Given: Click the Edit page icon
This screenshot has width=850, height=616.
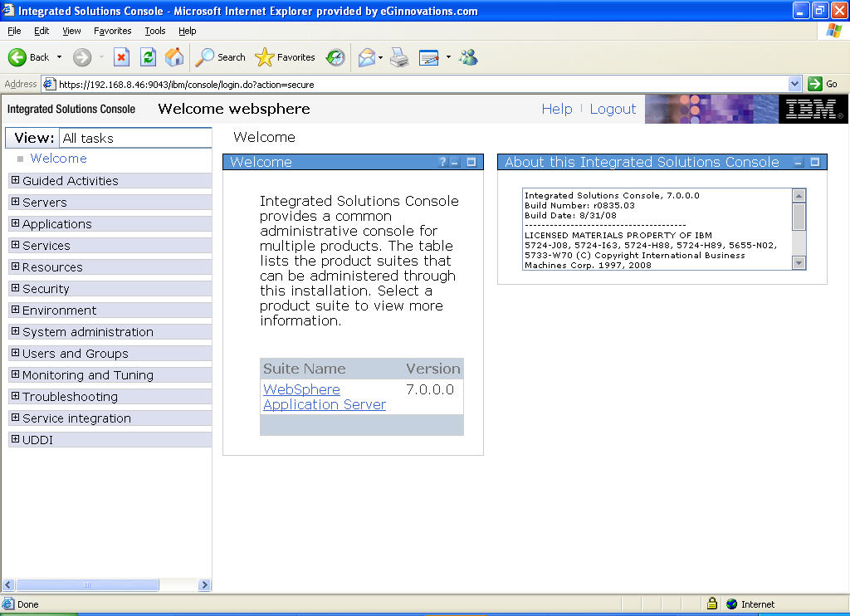Looking at the screenshot, I should point(429,57).
